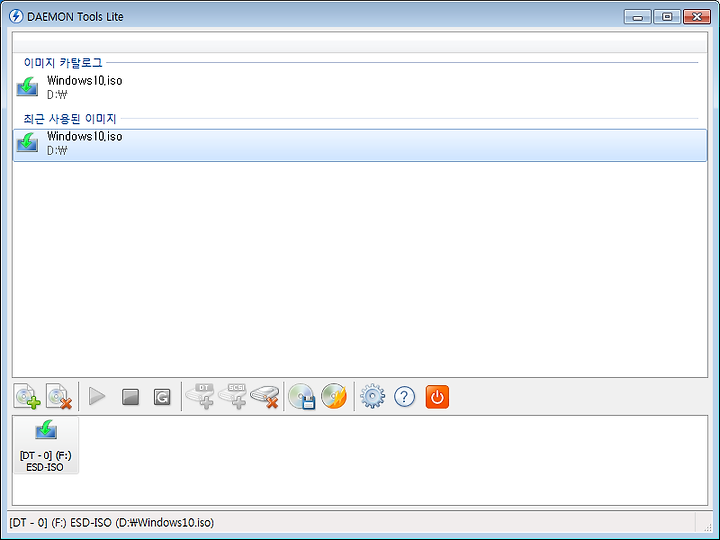
Task: Add a SCSI virtual drive
Action: click(233, 396)
